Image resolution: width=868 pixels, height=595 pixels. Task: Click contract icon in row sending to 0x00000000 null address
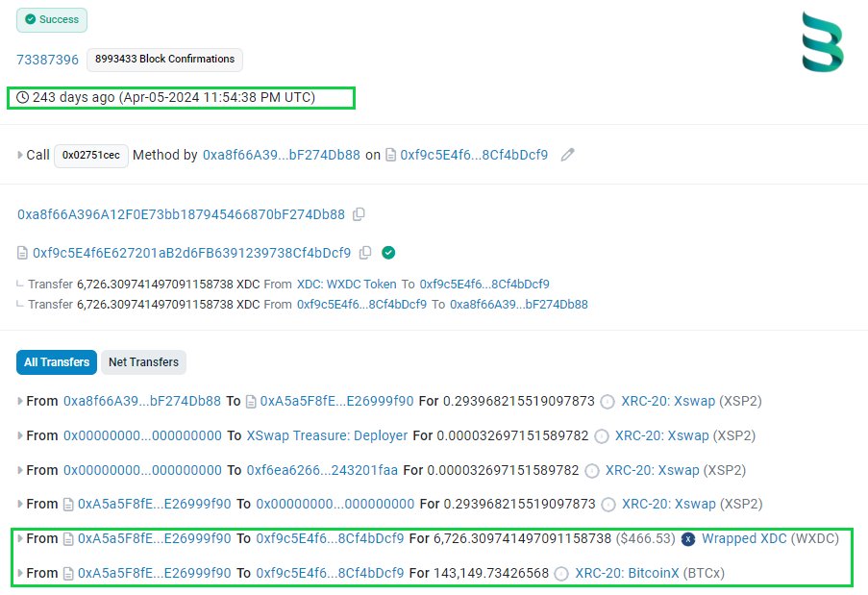(68, 505)
